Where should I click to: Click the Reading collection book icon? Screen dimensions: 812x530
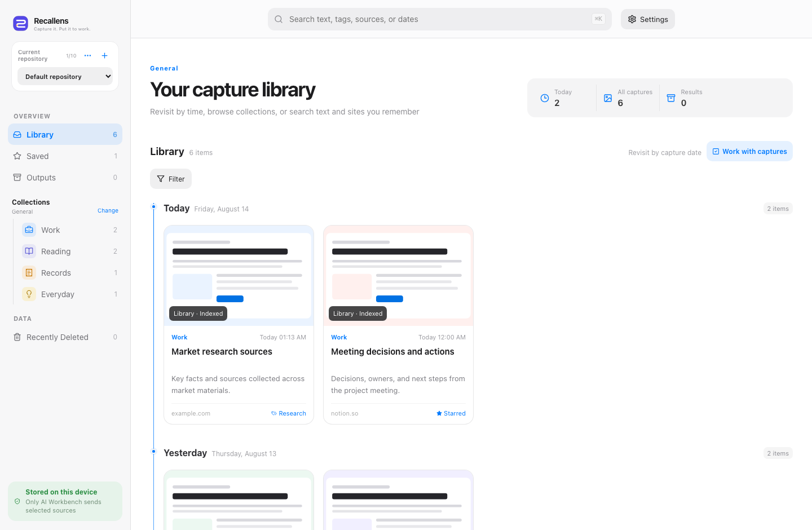(29, 251)
